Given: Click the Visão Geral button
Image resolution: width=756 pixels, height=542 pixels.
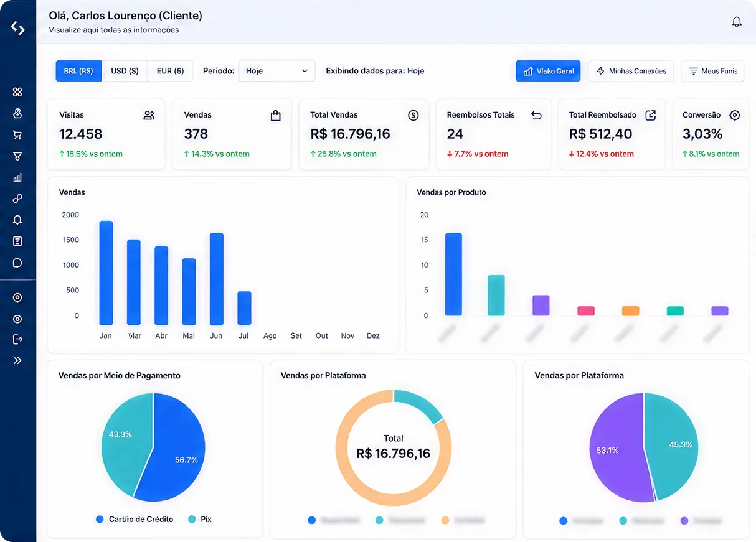Looking at the screenshot, I should coord(548,71).
